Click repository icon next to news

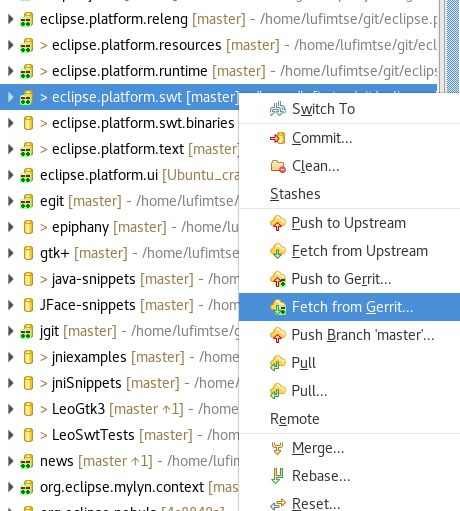click(27, 461)
